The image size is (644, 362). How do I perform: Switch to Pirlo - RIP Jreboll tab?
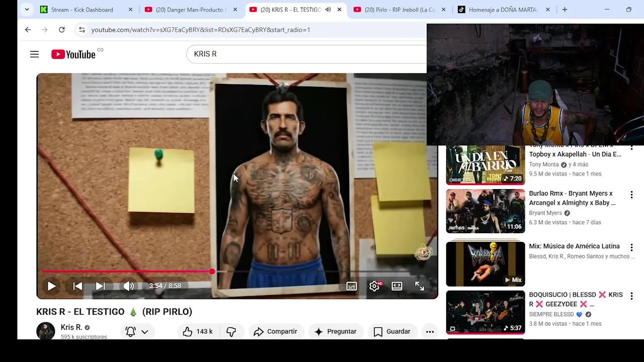point(399,10)
